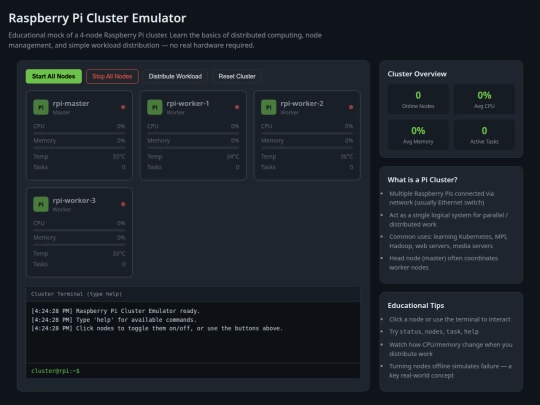Click rpi-worker-1 Memory progress bar

click(x=193, y=148)
